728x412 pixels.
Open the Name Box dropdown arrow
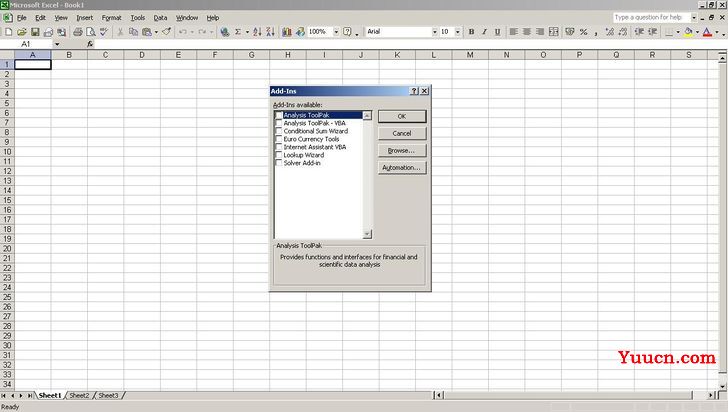(57, 44)
